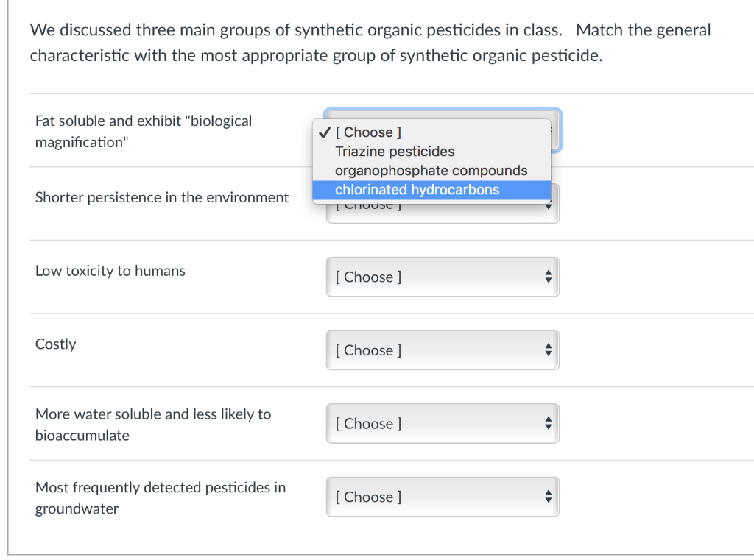The image size is (754, 560).
Task: Click "Fat soluble and exhibit biological magnification" label
Action: 144,131
